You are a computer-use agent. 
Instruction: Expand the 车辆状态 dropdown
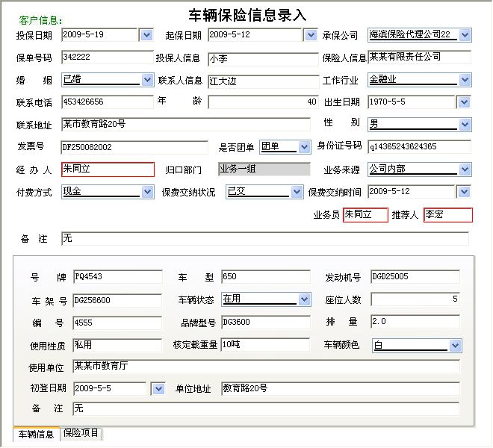click(304, 299)
